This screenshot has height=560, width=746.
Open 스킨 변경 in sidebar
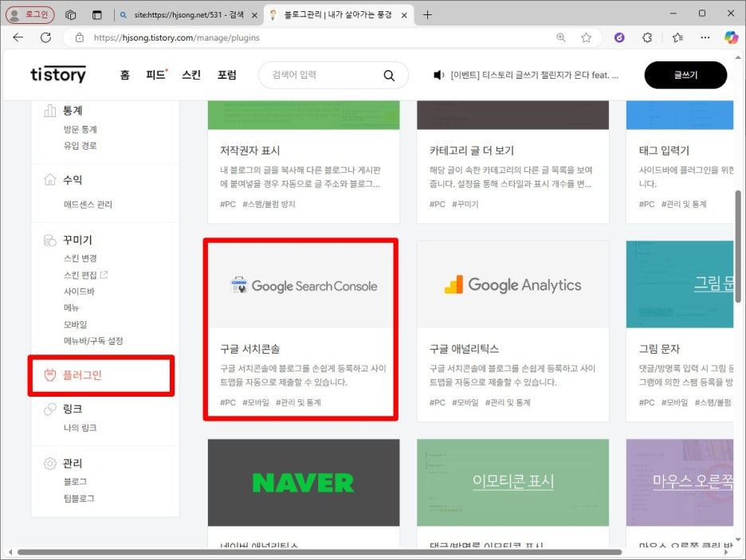(x=80, y=258)
